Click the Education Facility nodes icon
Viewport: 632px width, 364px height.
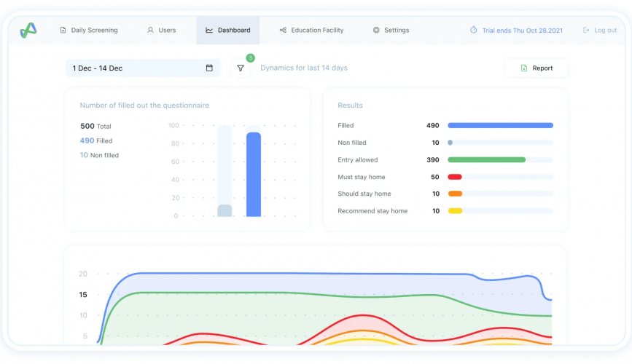283,30
